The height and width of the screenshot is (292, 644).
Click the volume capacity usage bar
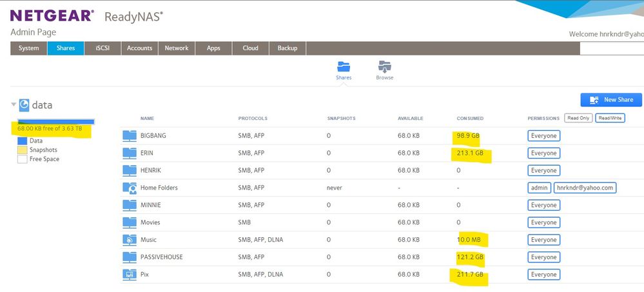[56, 121]
